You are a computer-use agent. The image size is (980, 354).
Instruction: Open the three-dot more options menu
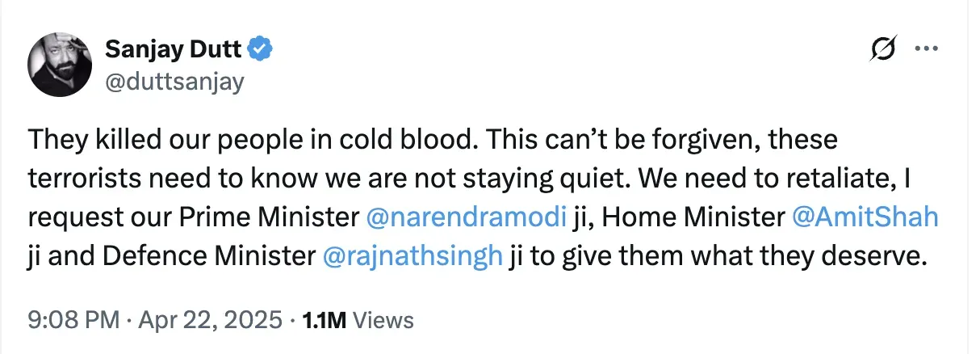point(924,50)
